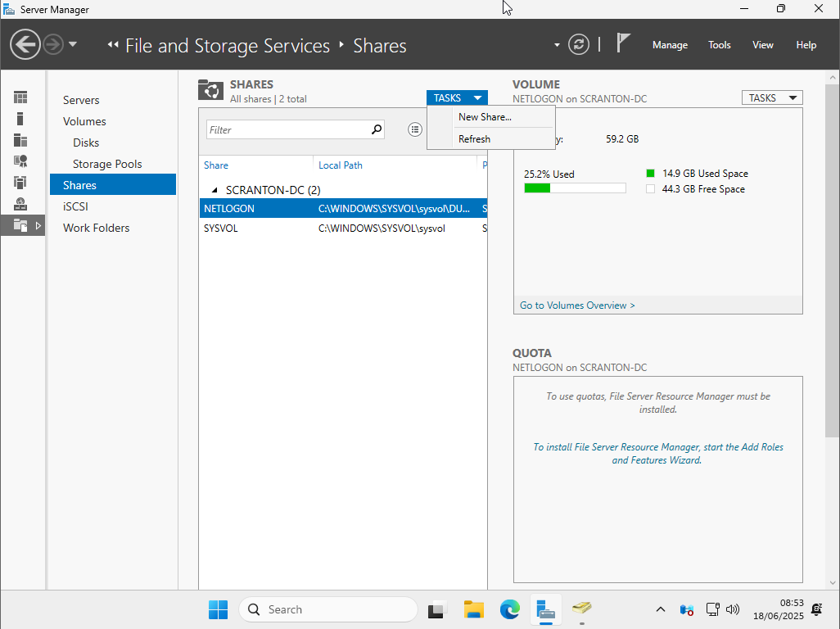Click the 25.2% Used progress bar
The image size is (840, 629).
575,188
